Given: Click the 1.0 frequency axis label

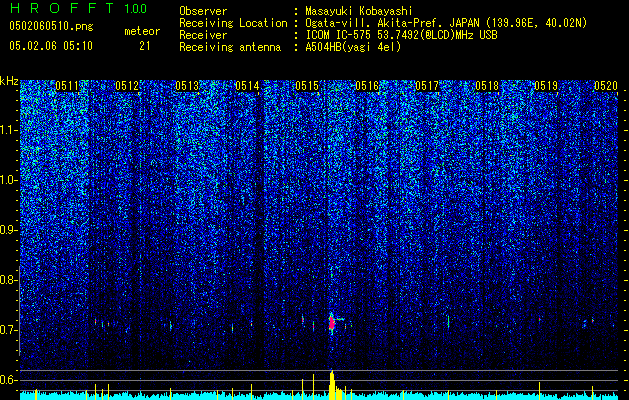Looking at the screenshot, I should click(x=8, y=180).
